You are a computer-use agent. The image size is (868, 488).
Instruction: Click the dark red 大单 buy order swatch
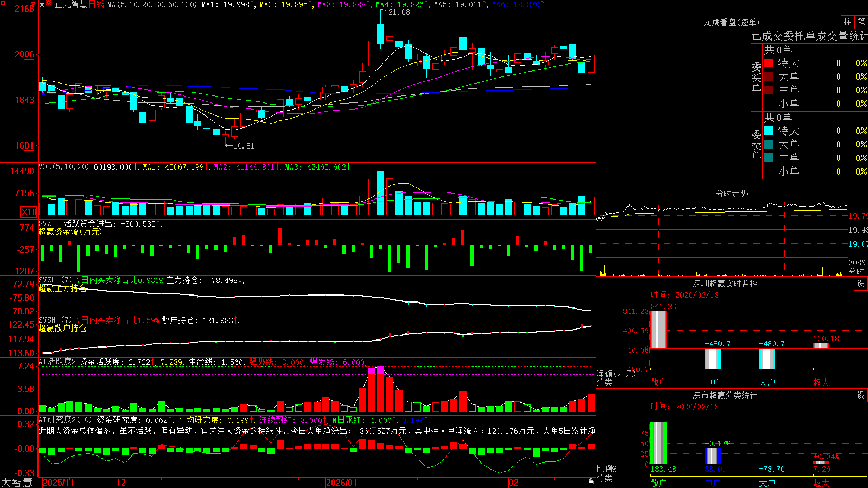[x=768, y=76]
